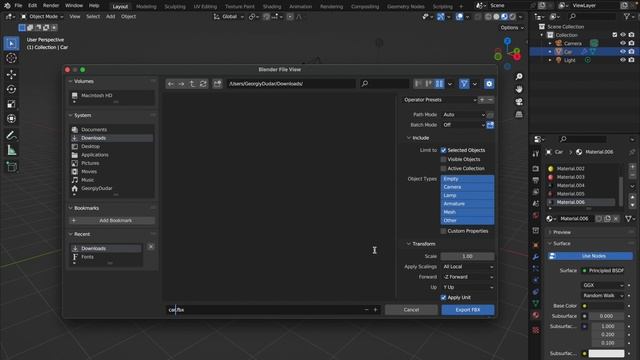Click the pan view hand icon
The image size is (640, 360).
(x=519, y=89)
